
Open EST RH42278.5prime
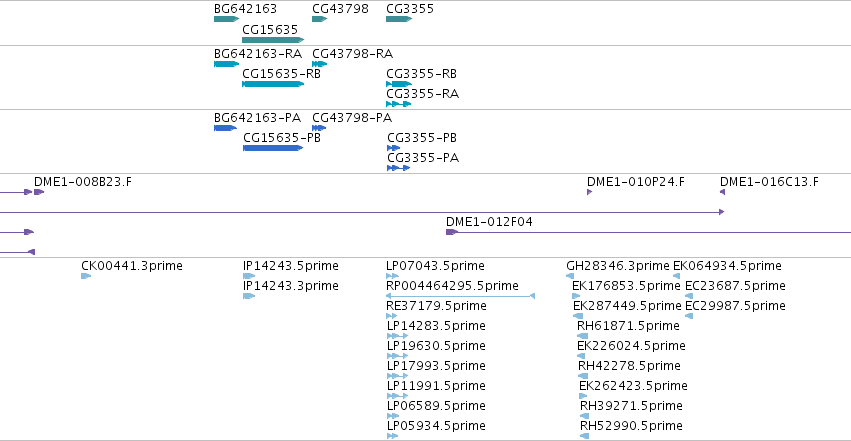pos(583,376)
